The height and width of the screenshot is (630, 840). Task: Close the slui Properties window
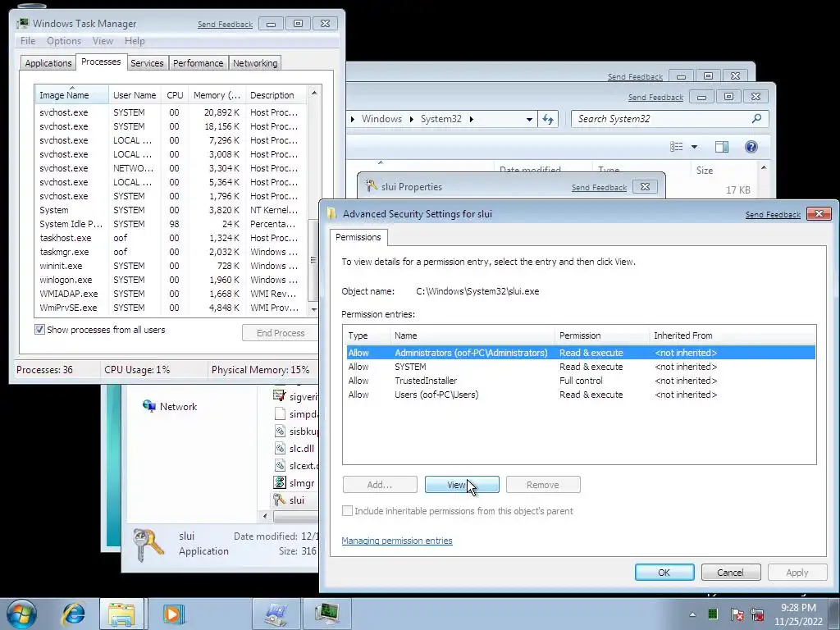coord(646,186)
